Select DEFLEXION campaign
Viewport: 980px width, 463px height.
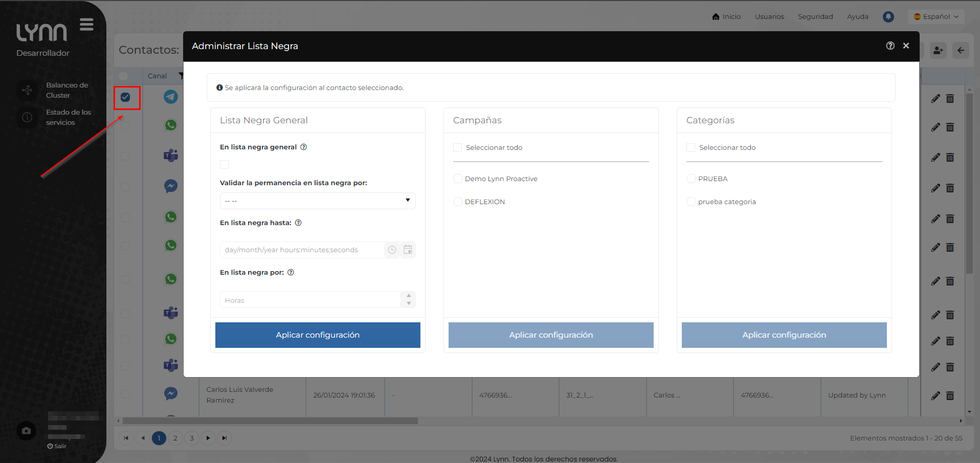pyautogui.click(x=458, y=202)
